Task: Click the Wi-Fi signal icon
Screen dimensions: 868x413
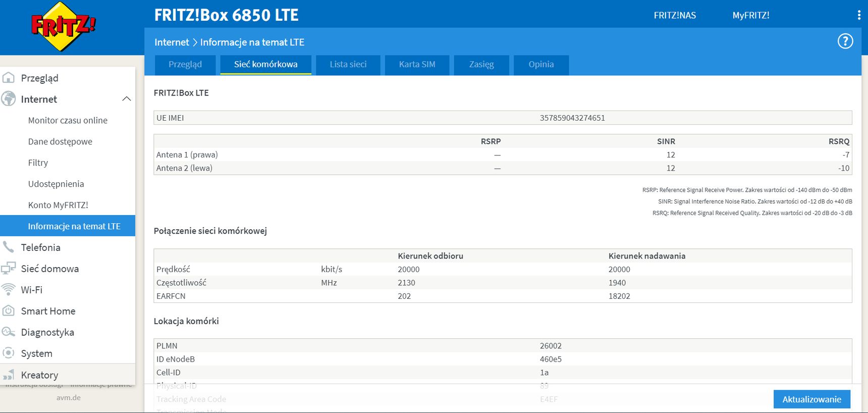Action: pos(9,289)
